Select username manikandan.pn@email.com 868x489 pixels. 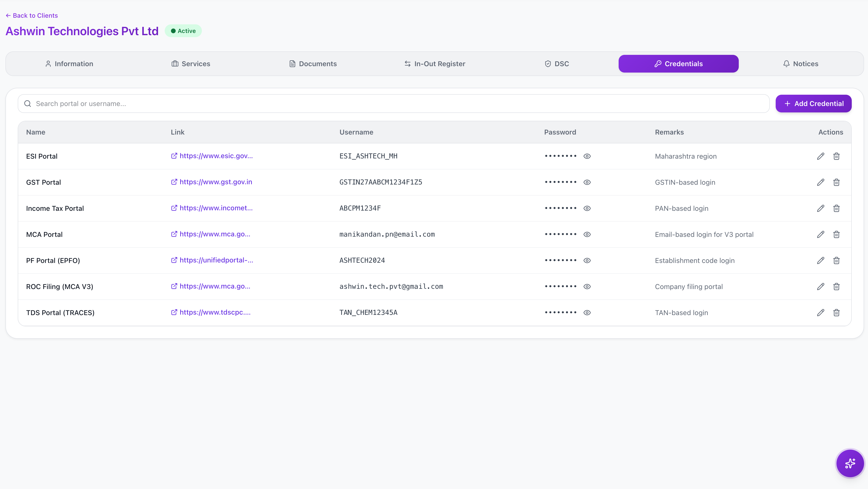click(x=387, y=234)
